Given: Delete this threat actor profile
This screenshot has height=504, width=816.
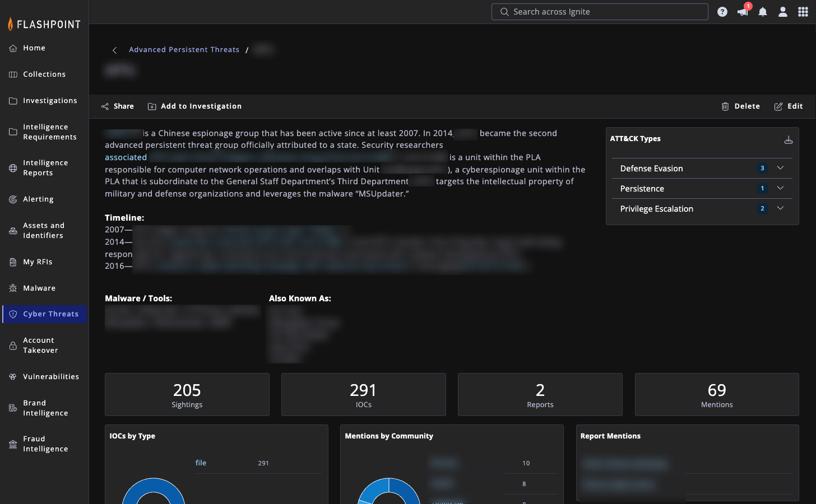Looking at the screenshot, I should point(741,106).
